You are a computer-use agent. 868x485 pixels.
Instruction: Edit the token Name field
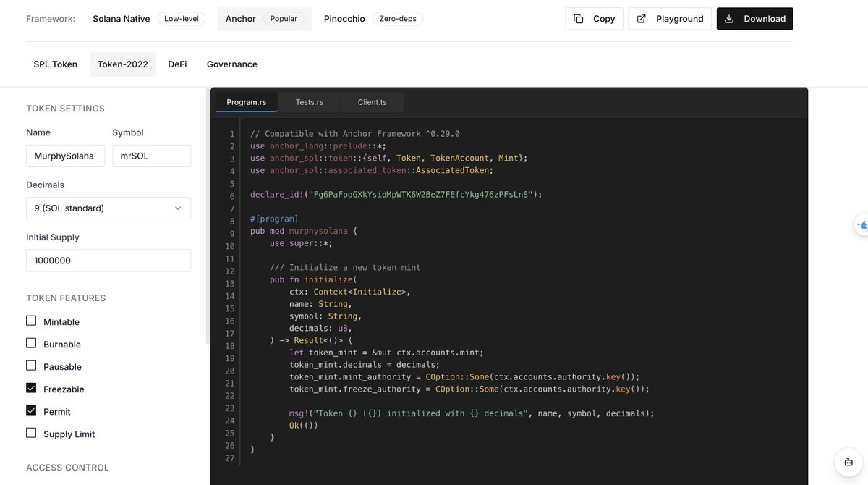pyautogui.click(x=65, y=156)
